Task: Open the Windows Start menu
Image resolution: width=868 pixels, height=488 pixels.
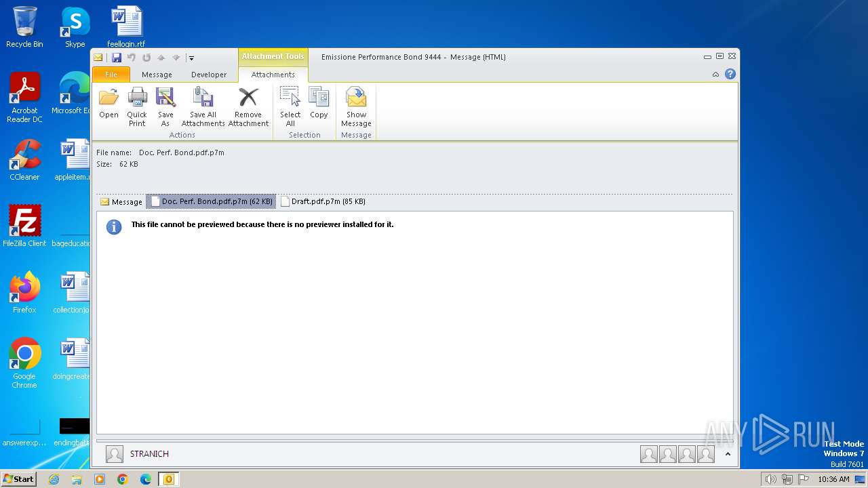Action: pyautogui.click(x=18, y=479)
